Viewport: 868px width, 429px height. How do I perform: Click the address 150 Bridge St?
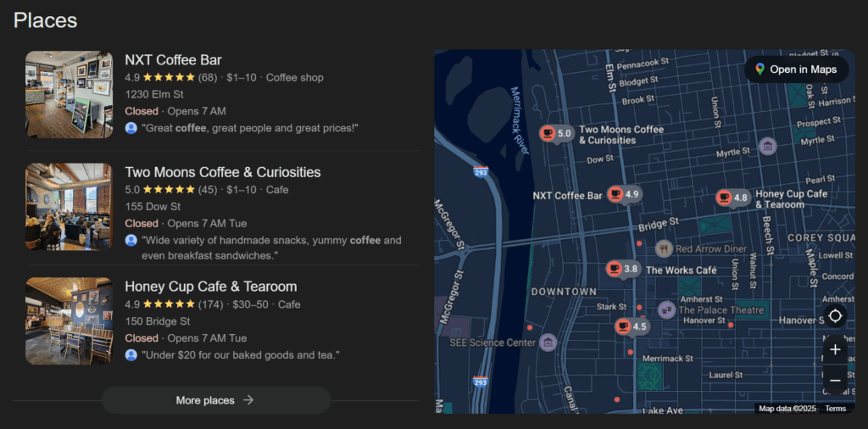point(158,321)
